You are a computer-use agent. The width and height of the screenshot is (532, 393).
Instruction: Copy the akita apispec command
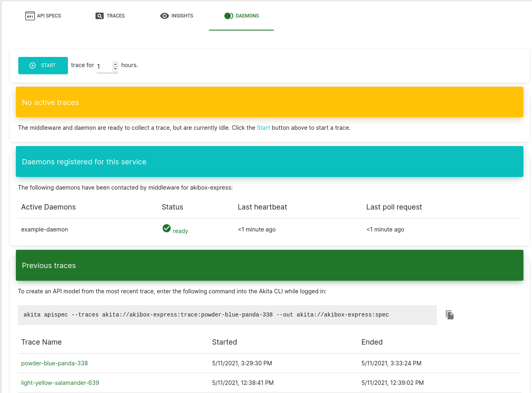[449, 315]
